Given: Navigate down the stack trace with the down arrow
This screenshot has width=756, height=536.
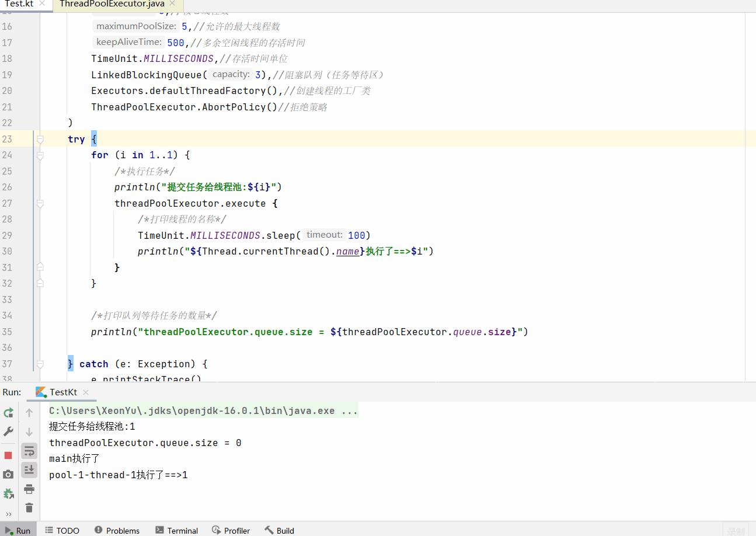Looking at the screenshot, I should click(x=29, y=431).
